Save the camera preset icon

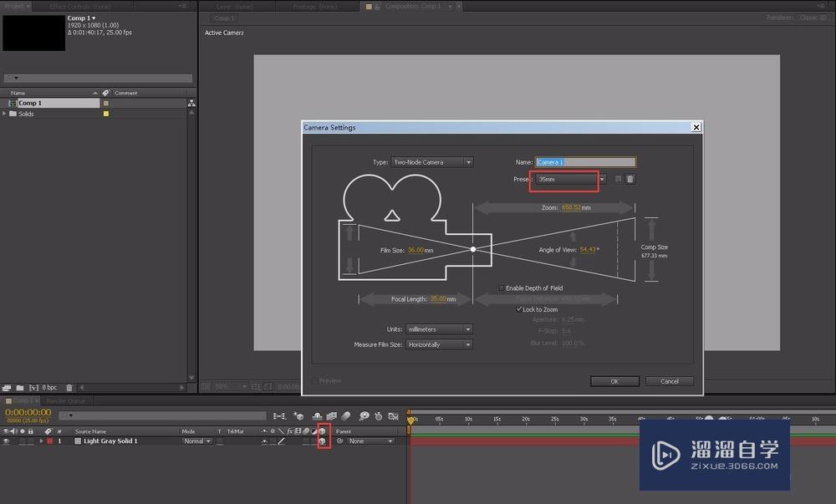click(x=618, y=179)
